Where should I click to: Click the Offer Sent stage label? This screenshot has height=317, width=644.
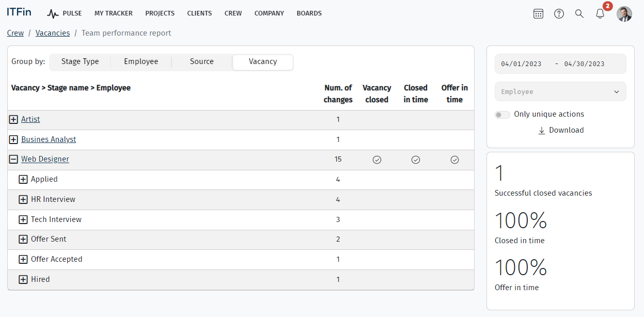49,239
